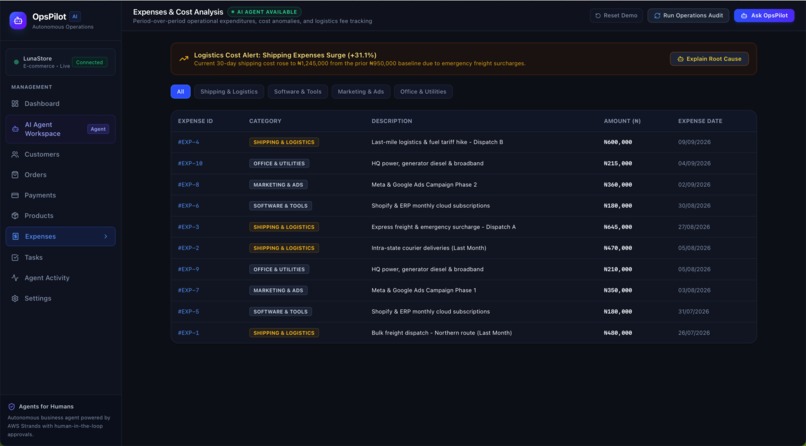Open expense link #EXP-5
The image size is (806, 446).
pyautogui.click(x=189, y=312)
